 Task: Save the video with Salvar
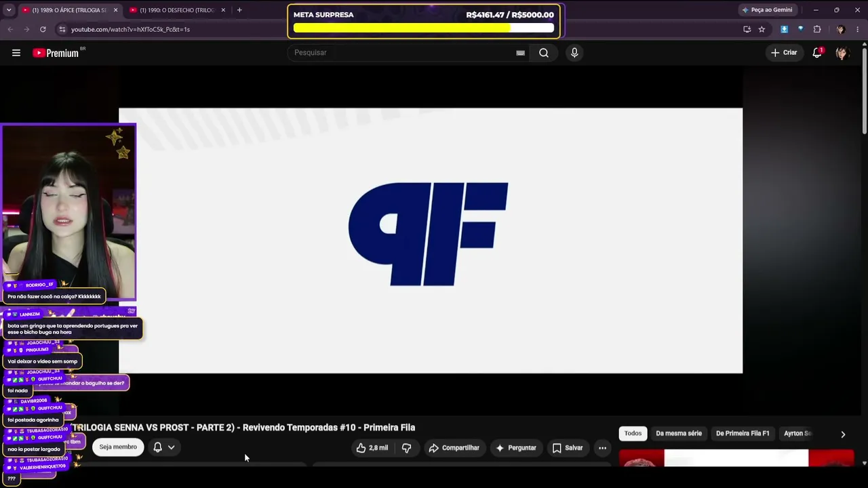point(567,448)
